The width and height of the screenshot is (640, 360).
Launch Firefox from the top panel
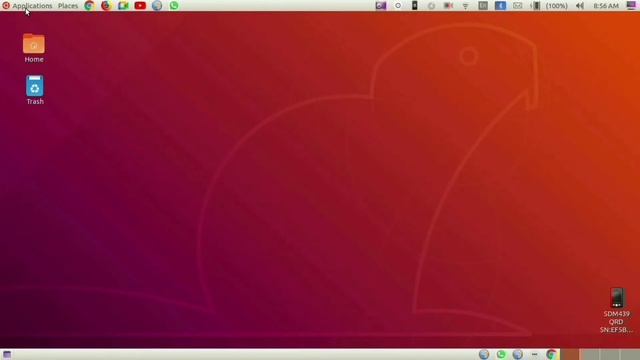(106, 6)
